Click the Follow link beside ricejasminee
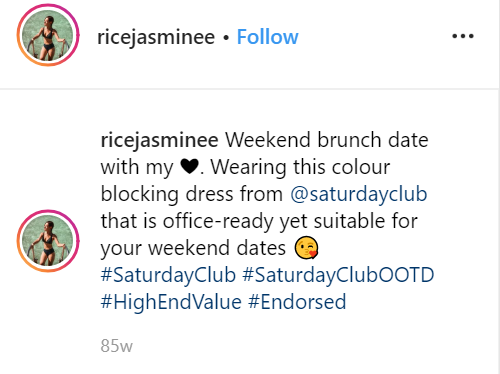This screenshot has height=374, width=500. [267, 37]
